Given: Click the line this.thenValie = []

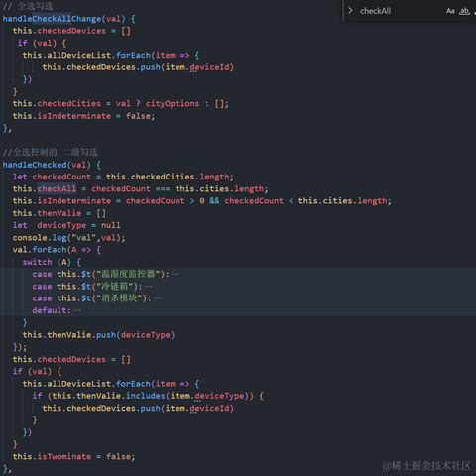Looking at the screenshot, I should coord(59,213).
